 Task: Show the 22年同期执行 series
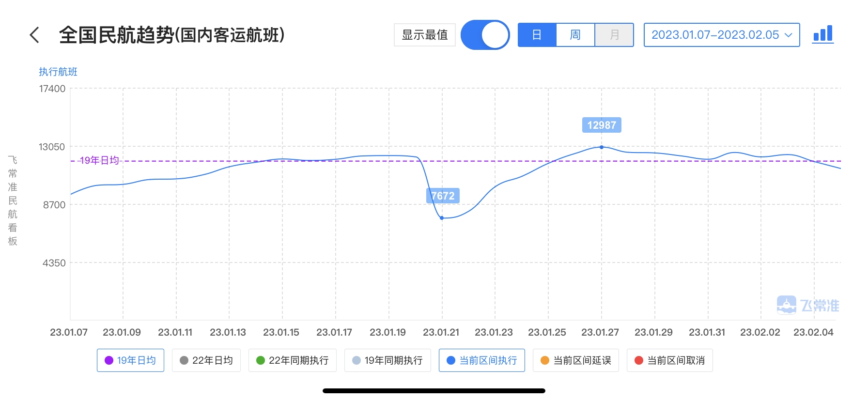point(293,360)
